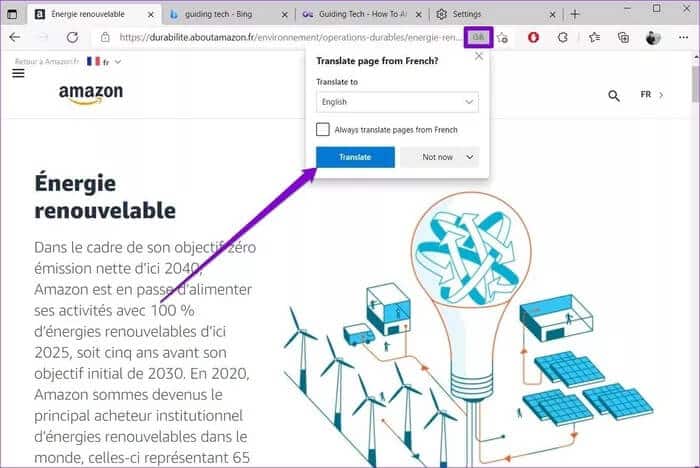700x468 pixels.
Task: Open the Favorites list icon
Action: click(x=594, y=38)
